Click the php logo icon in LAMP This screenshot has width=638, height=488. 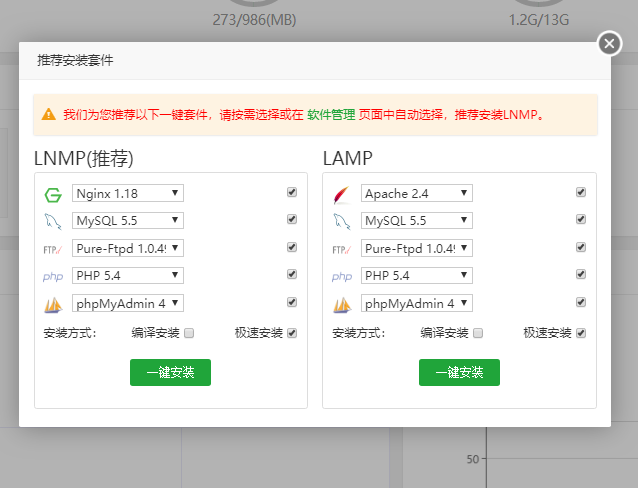pyautogui.click(x=342, y=277)
